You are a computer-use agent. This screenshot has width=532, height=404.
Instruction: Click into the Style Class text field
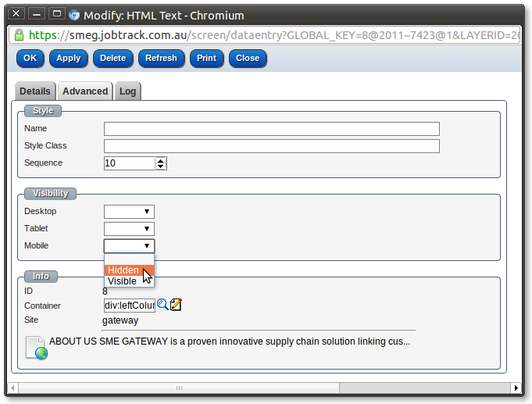(x=271, y=146)
